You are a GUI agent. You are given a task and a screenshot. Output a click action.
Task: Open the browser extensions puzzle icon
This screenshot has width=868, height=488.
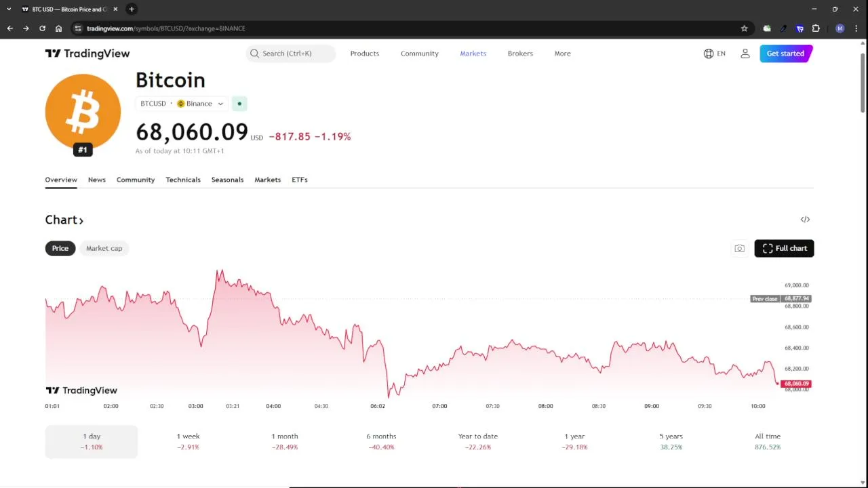816,28
